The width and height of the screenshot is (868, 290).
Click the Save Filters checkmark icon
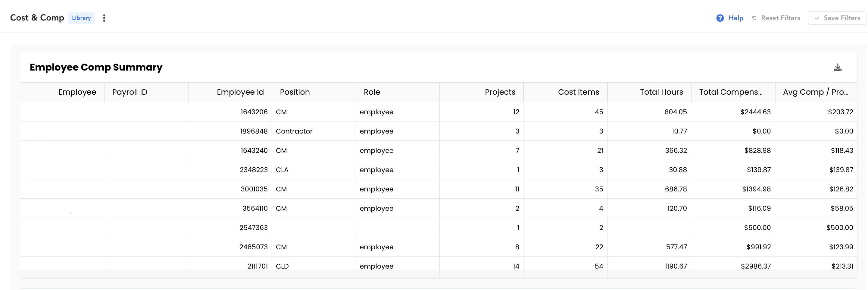pyautogui.click(x=817, y=18)
